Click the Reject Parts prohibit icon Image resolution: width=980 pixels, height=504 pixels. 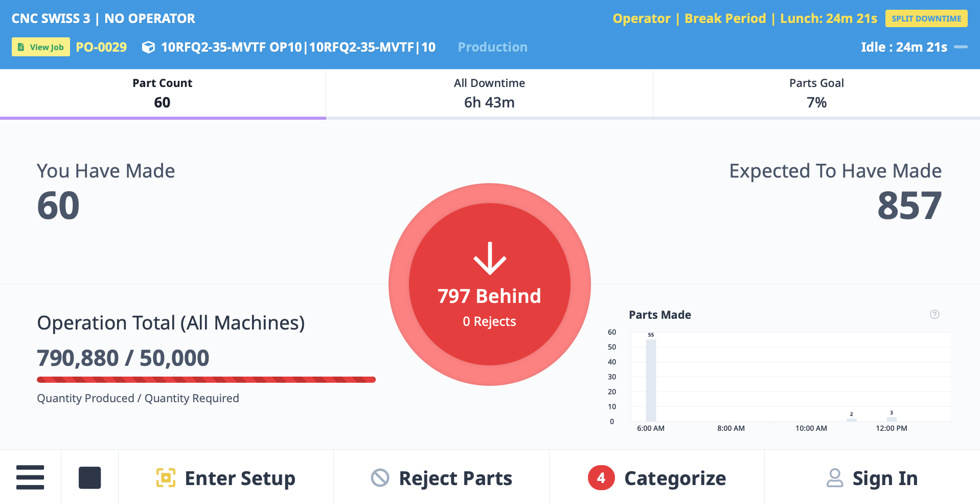click(379, 477)
